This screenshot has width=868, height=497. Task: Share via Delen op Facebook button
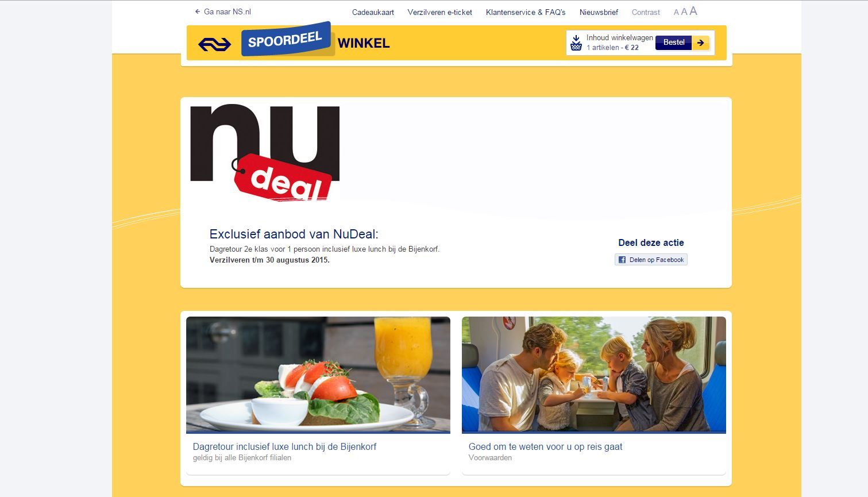651,260
